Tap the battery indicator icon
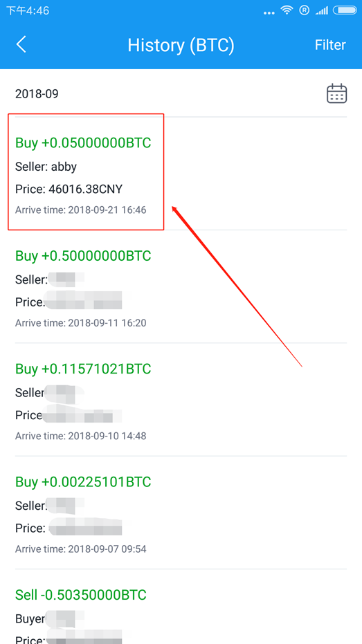Screen dimensions: 362x644 (345, 10)
